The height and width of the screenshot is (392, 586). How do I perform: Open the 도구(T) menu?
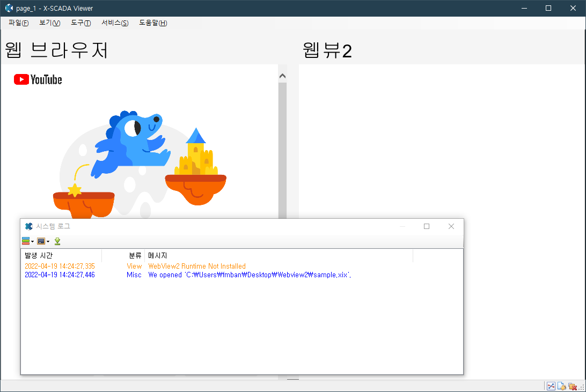click(80, 23)
